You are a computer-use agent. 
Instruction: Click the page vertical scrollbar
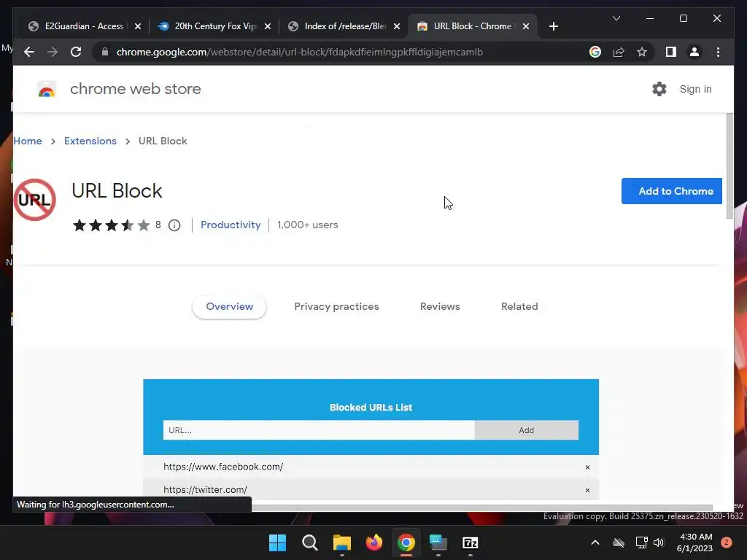(729, 167)
